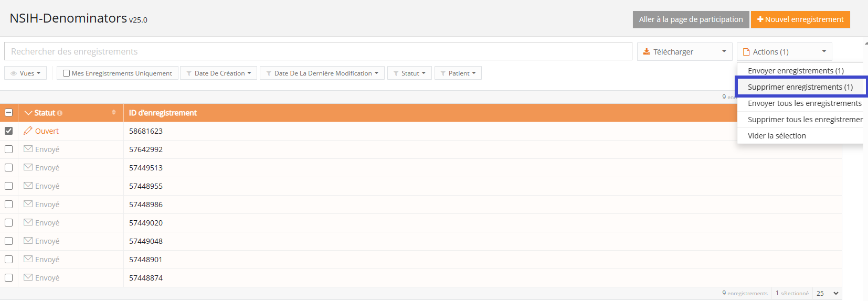Click the sort arrows in Statut column
The height and width of the screenshot is (301, 868).
pos(113,113)
